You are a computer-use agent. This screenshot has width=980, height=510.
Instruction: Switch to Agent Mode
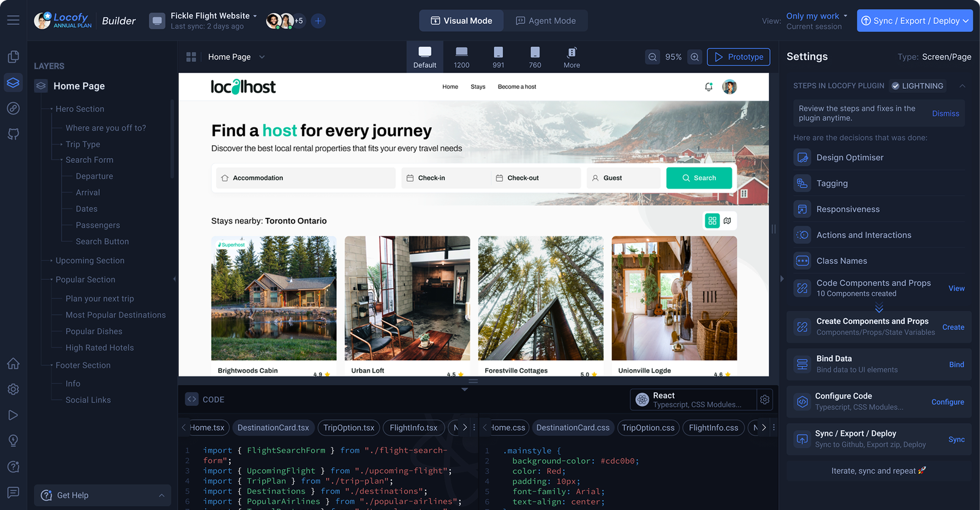pos(546,21)
